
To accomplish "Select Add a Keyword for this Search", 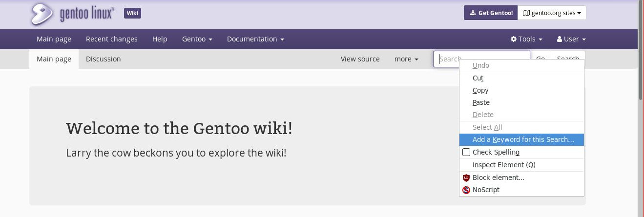I will (x=521, y=140).
